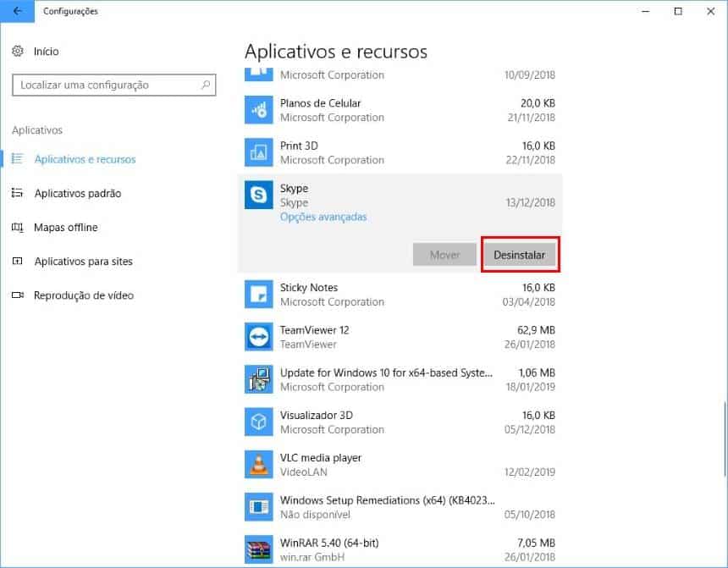Click the TeamViewer 12 app icon
The width and height of the screenshot is (728, 568).
pyautogui.click(x=258, y=337)
